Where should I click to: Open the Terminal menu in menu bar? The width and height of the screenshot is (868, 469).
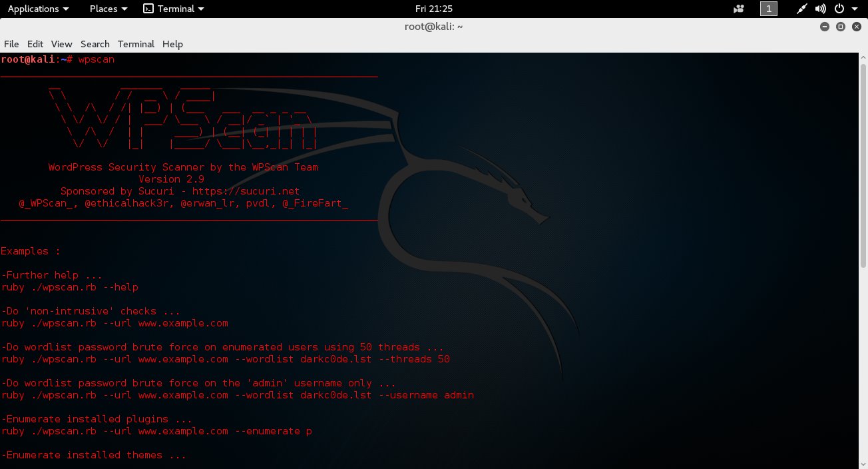[x=136, y=44]
